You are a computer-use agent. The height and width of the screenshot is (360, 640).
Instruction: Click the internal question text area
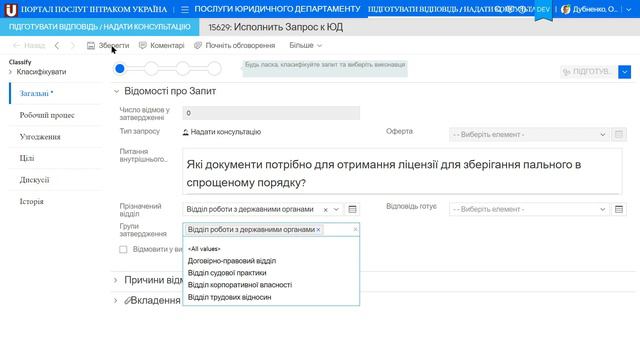coord(402,171)
